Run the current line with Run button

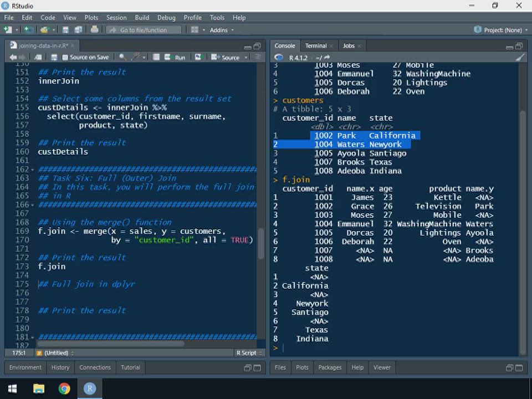coord(176,57)
